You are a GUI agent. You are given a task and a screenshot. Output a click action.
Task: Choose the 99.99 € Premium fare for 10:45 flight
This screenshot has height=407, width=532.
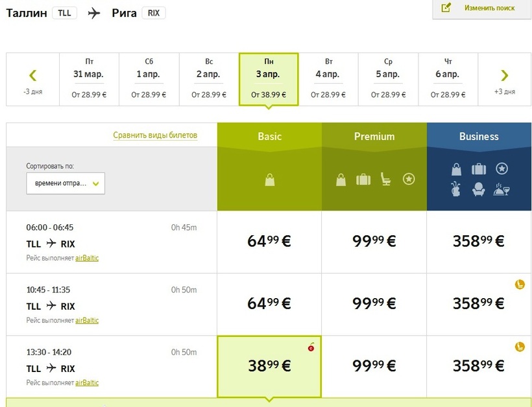374,304
